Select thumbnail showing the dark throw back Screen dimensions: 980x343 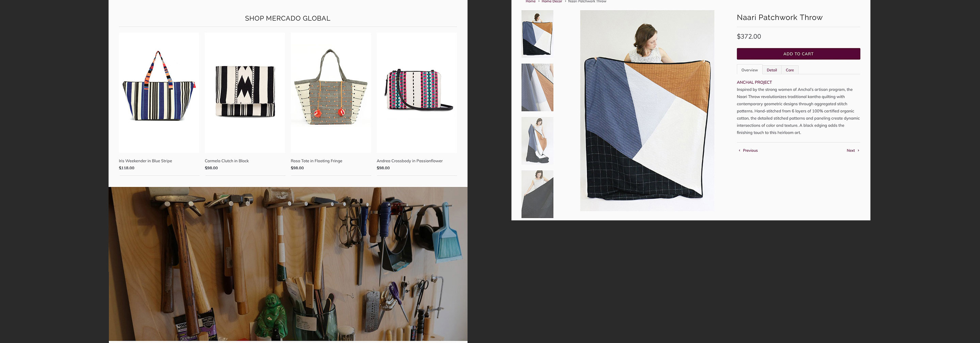537,194
